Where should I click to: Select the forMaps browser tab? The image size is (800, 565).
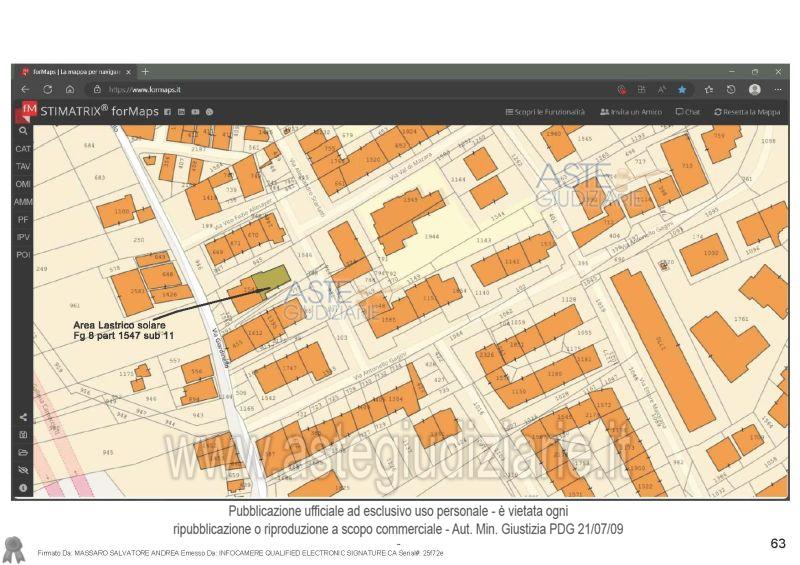click(x=75, y=72)
